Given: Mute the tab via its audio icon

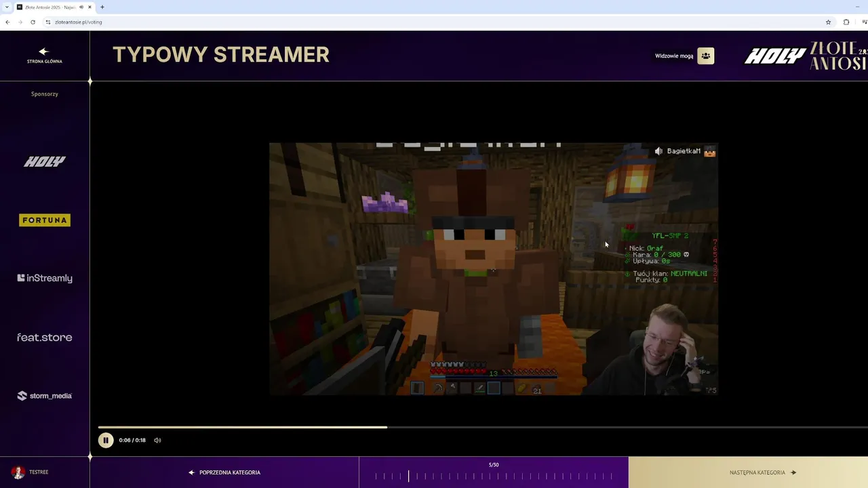Looking at the screenshot, I should point(81,7).
